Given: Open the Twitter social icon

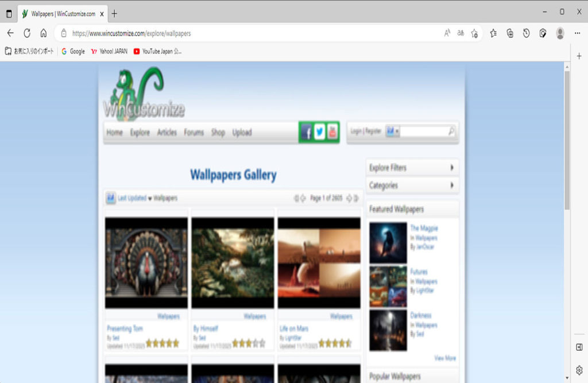Looking at the screenshot, I should (320, 132).
